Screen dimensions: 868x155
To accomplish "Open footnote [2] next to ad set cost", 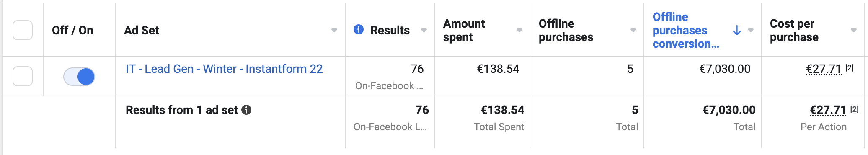I will coord(849,68).
